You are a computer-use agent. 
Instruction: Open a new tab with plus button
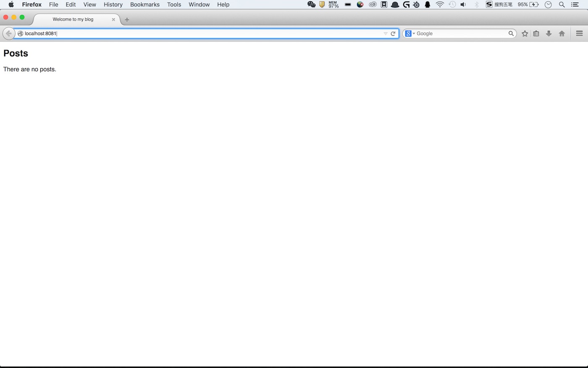pyautogui.click(x=127, y=20)
